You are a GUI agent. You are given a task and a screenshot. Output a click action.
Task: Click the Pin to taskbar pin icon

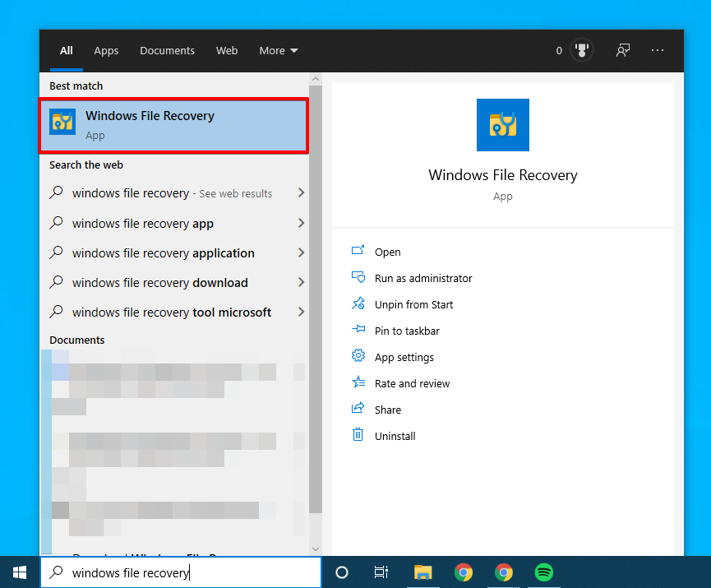pyautogui.click(x=358, y=328)
